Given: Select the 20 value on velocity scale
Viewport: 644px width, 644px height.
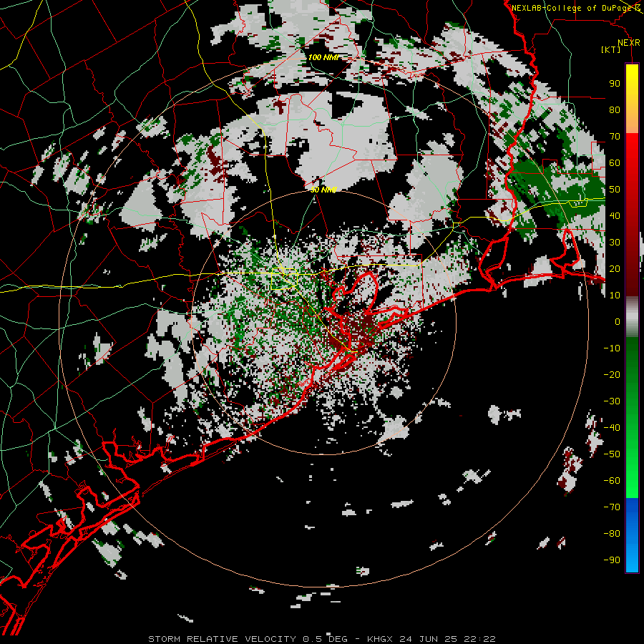Looking at the screenshot, I should pos(615,268).
